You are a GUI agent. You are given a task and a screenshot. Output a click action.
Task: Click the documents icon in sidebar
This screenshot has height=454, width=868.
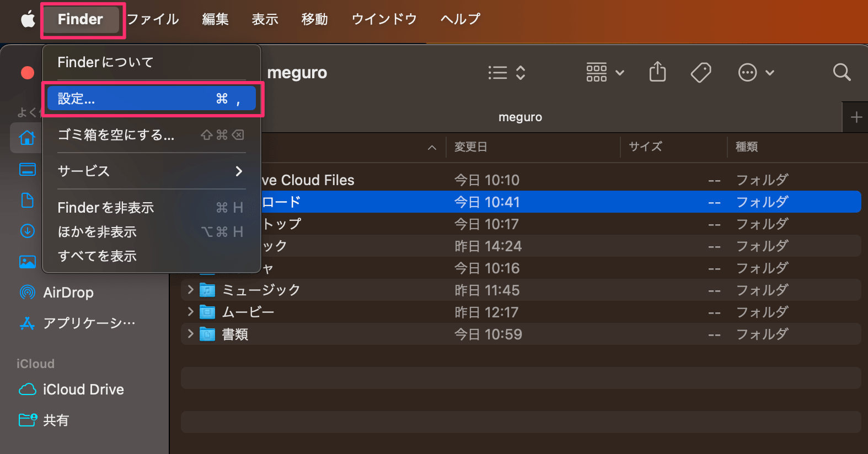click(x=27, y=200)
